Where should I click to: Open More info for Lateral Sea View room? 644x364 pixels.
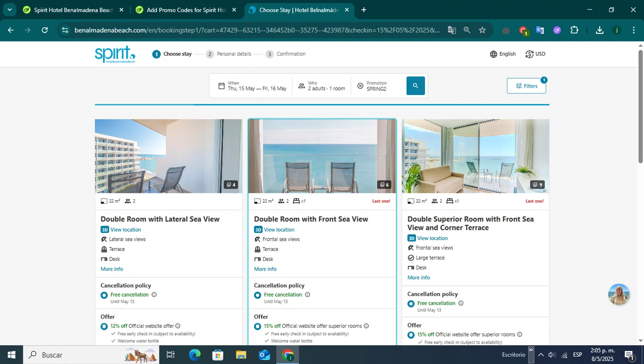[112, 269]
